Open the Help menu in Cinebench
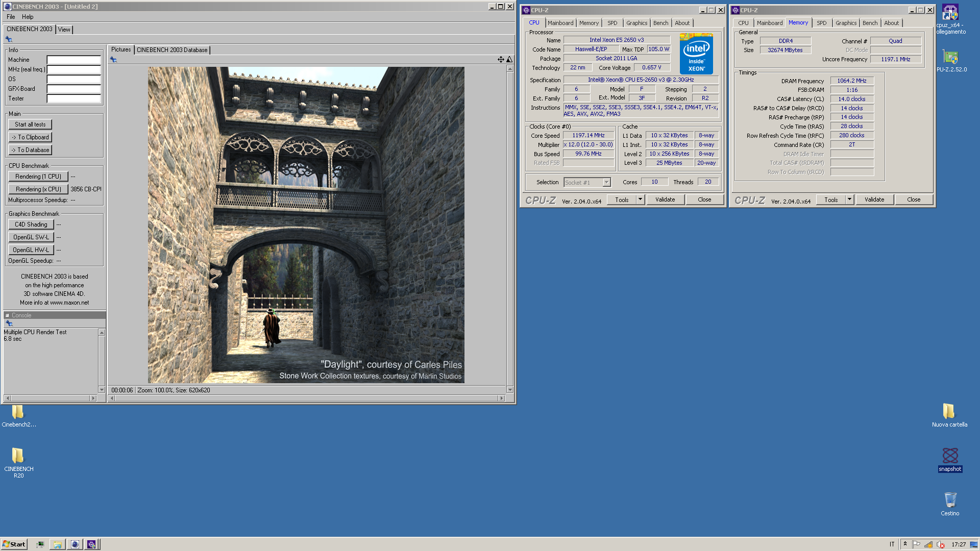Image resolution: width=980 pixels, height=551 pixels. (x=28, y=17)
